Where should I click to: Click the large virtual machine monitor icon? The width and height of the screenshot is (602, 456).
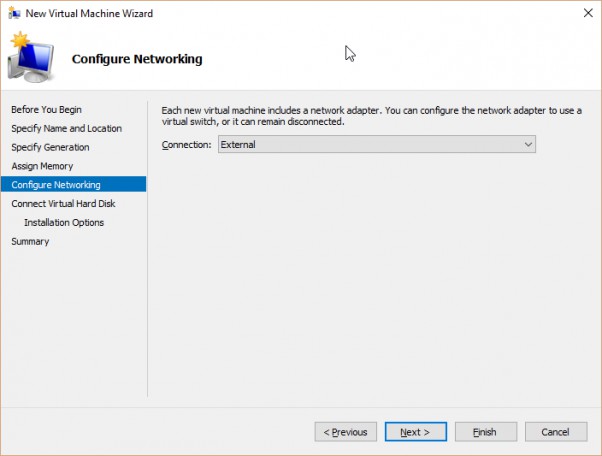click(x=31, y=58)
